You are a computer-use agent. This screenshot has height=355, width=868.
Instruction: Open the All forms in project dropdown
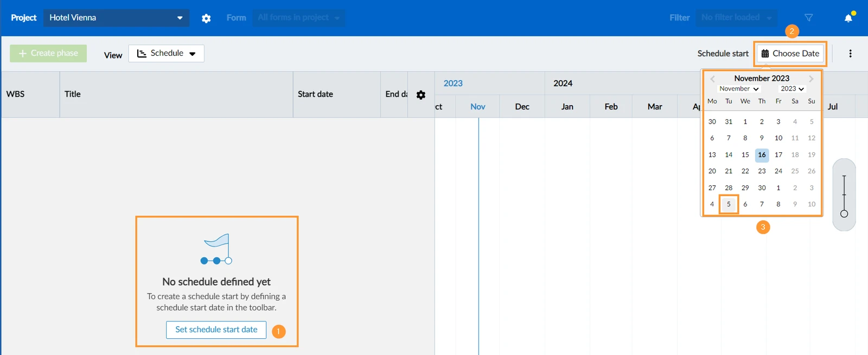[298, 18]
